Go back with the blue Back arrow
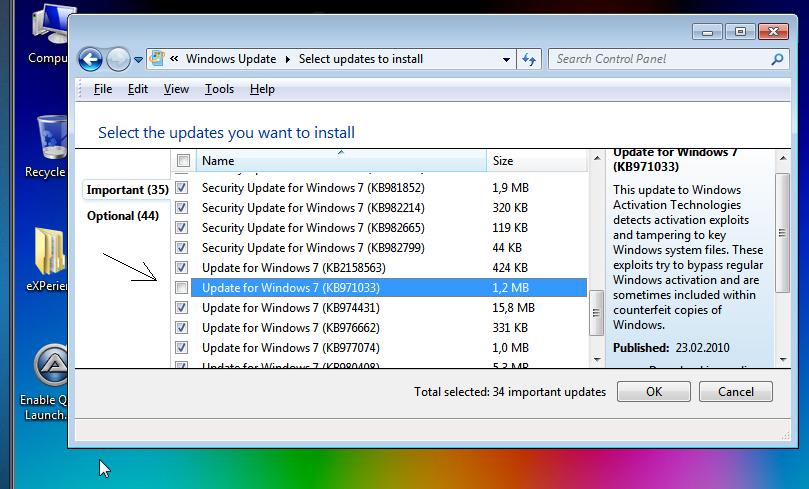The height and width of the screenshot is (489, 809). [x=90, y=59]
